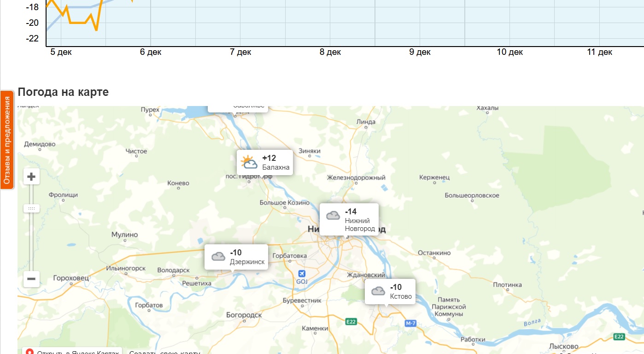
Task: Click the E22 road badge near Лысково
Action: tap(619, 338)
